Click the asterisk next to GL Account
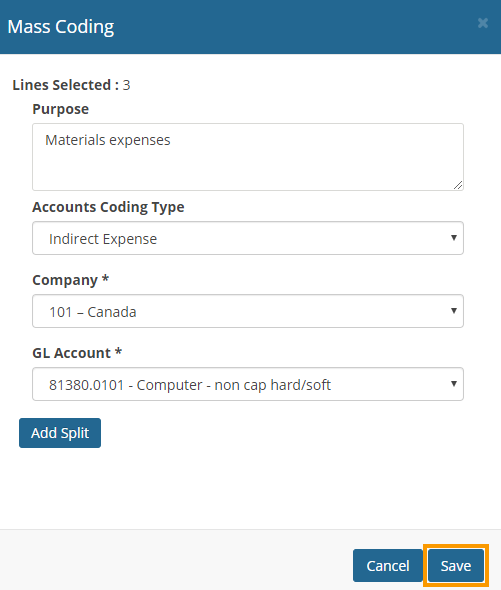This screenshot has height=590, width=501. [118, 351]
